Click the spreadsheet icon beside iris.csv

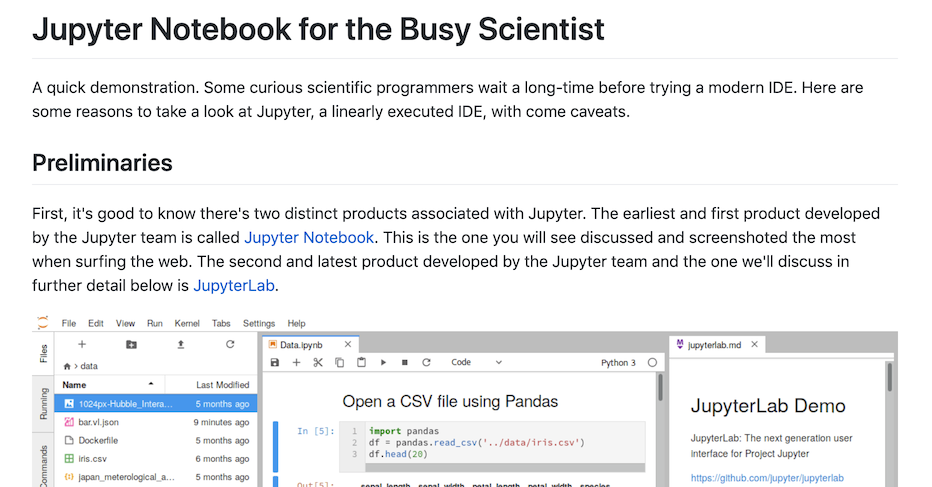point(69,459)
